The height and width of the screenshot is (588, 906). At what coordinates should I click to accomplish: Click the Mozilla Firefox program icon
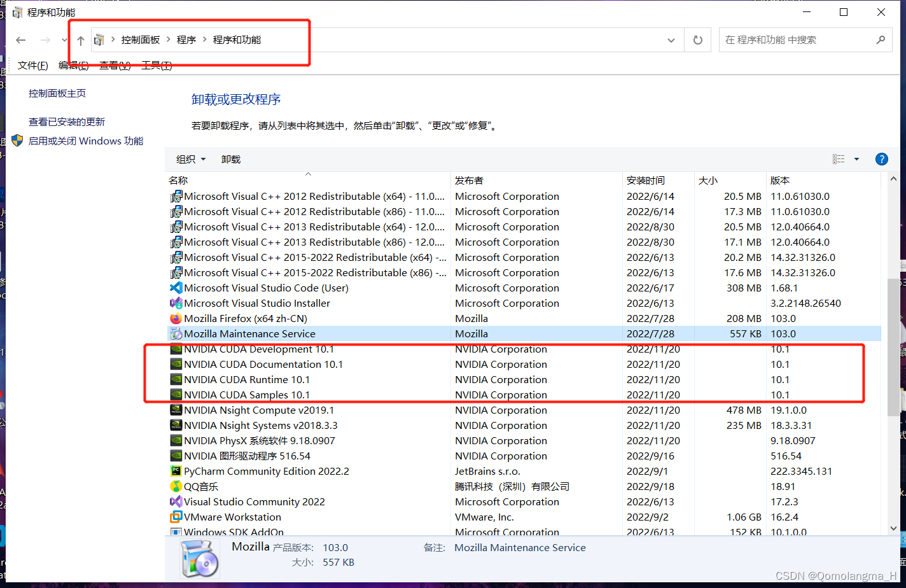click(176, 318)
